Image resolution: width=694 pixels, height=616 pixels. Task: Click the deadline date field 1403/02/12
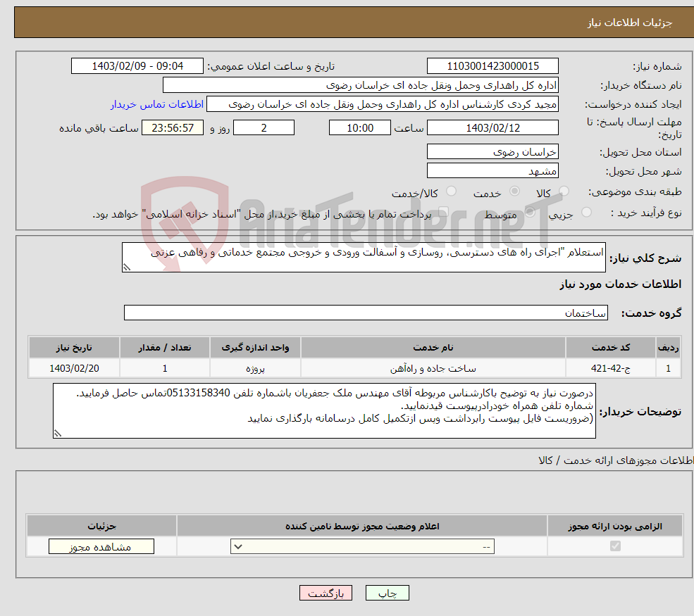[x=492, y=128]
